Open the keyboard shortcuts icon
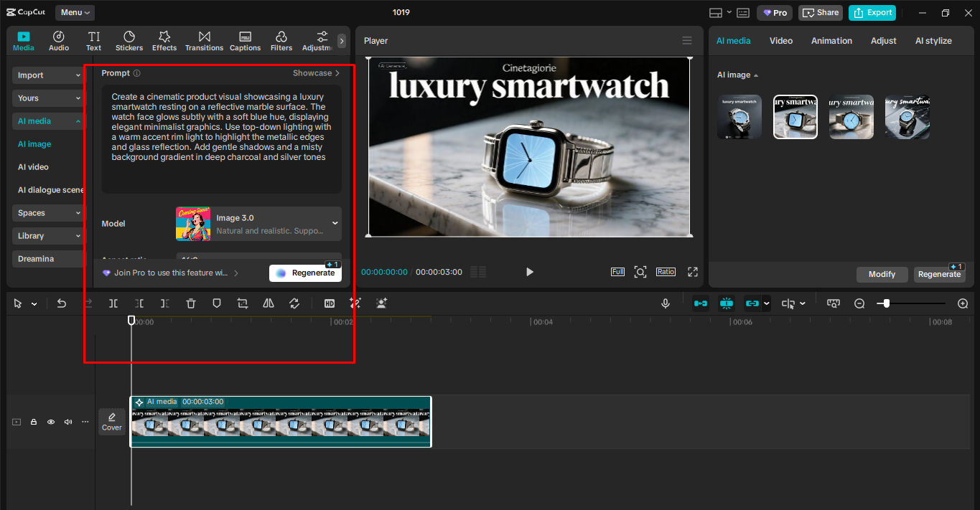The image size is (980, 510). pyautogui.click(x=742, y=12)
